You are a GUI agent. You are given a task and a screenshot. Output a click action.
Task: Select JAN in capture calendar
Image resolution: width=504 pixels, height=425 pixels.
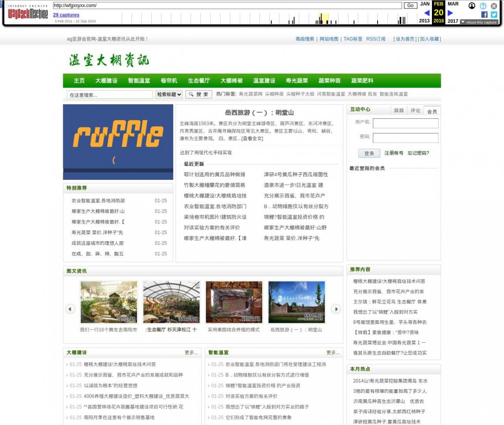click(x=424, y=4)
